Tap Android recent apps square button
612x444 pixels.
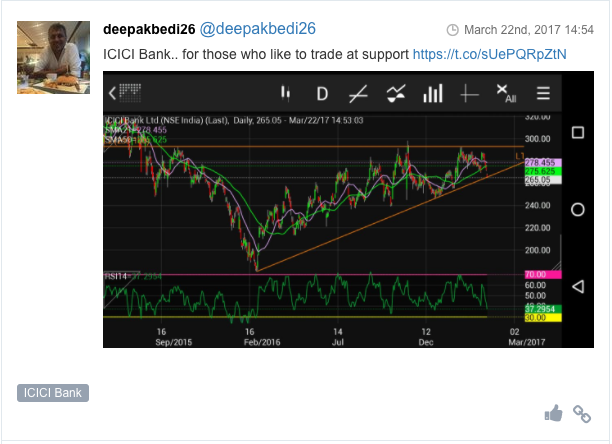578,133
